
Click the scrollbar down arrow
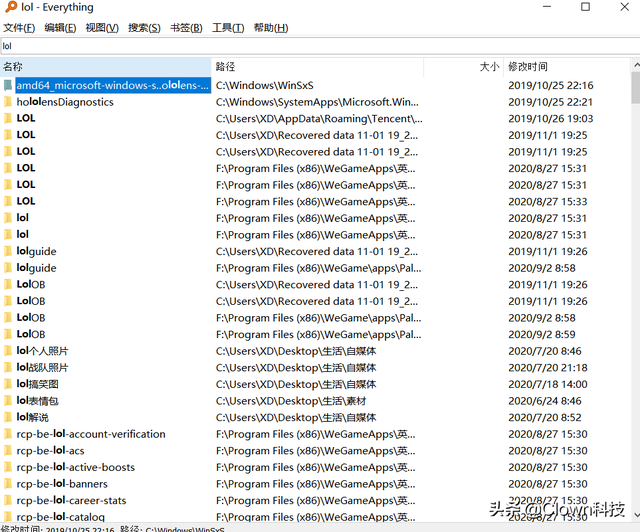tap(636, 515)
